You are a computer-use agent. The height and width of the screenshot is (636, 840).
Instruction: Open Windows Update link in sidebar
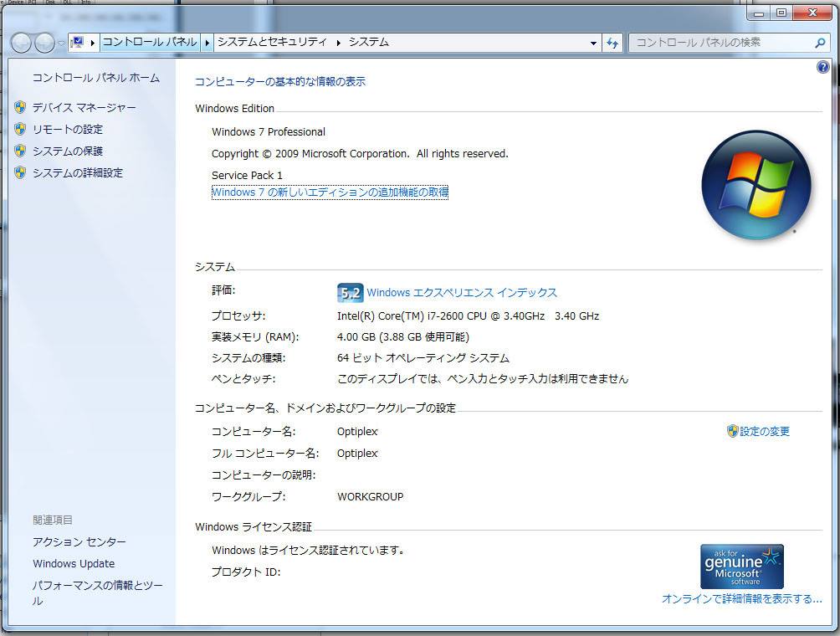(74, 564)
